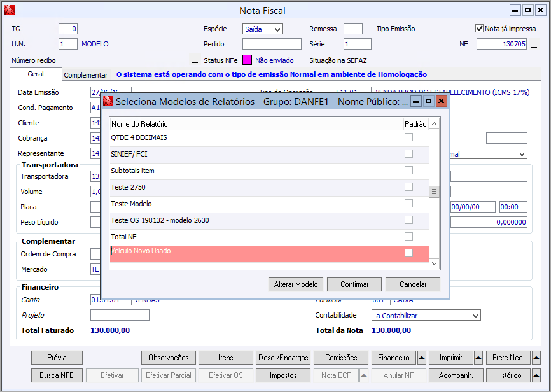The height and width of the screenshot is (392, 551).
Task: Expand the arrow next to Frete Neg. button
Action: [536, 358]
